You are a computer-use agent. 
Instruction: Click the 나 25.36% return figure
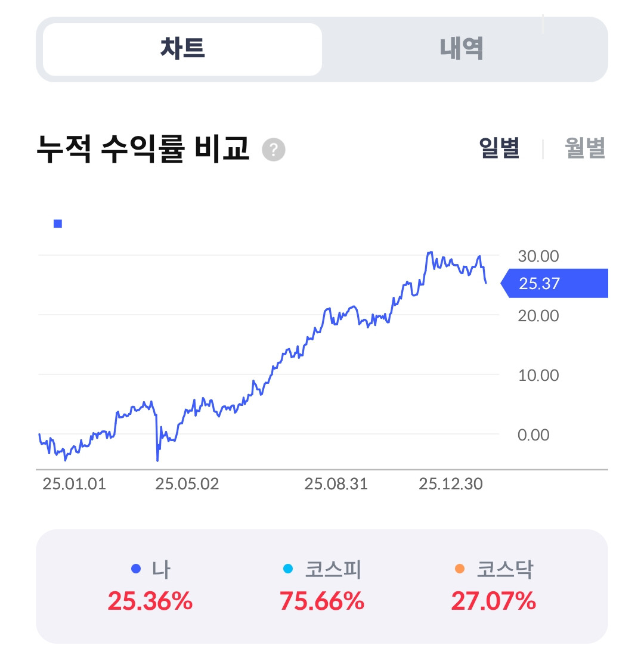(x=150, y=601)
